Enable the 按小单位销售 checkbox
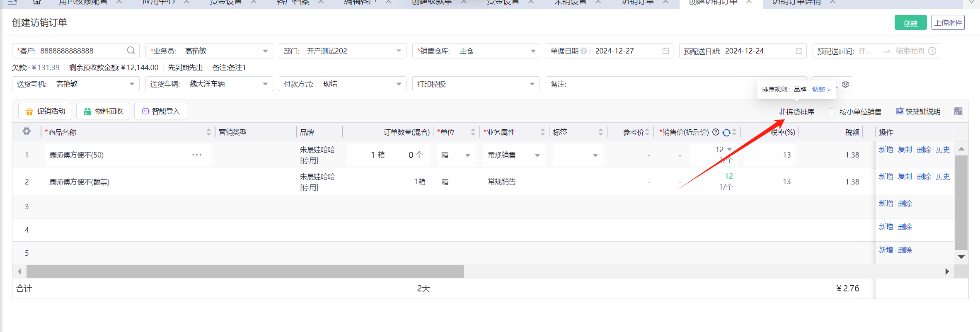980x332 pixels. [831, 111]
